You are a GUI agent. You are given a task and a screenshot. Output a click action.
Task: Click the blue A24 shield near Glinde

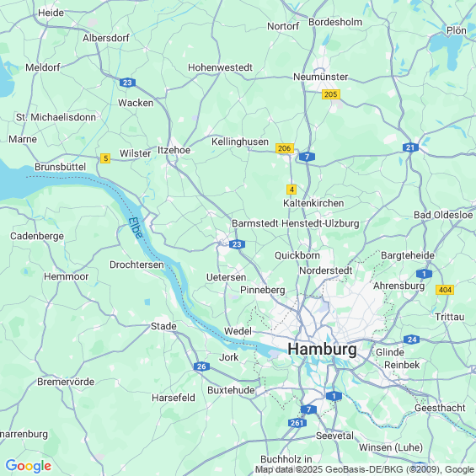[412, 339]
